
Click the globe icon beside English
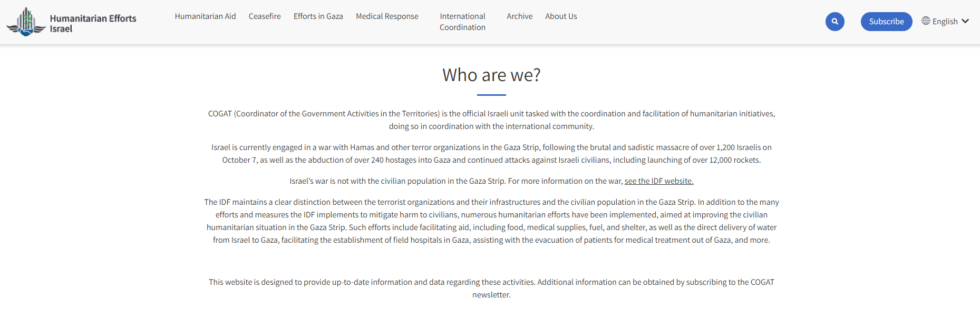point(926,21)
